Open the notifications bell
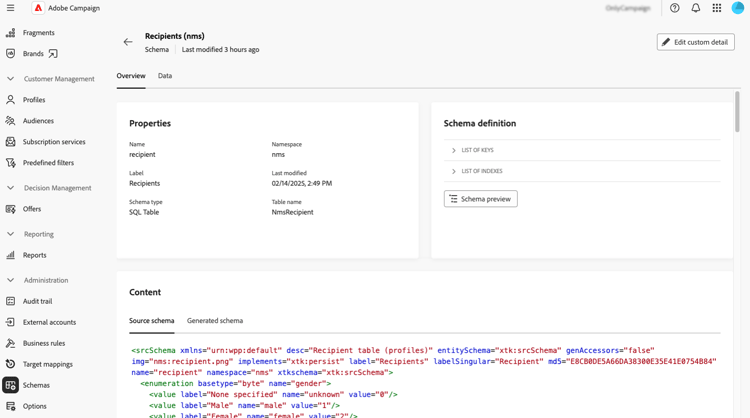The width and height of the screenshot is (750, 418). [x=696, y=8]
